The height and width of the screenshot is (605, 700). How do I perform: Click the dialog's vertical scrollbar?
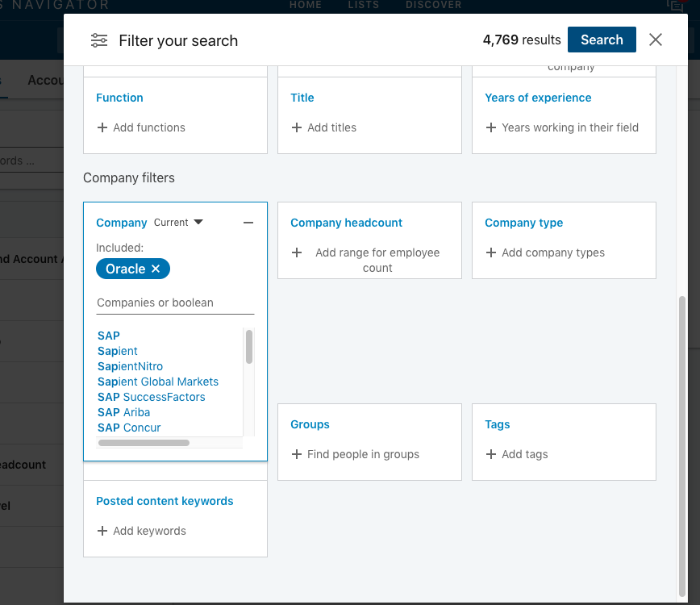682,447
